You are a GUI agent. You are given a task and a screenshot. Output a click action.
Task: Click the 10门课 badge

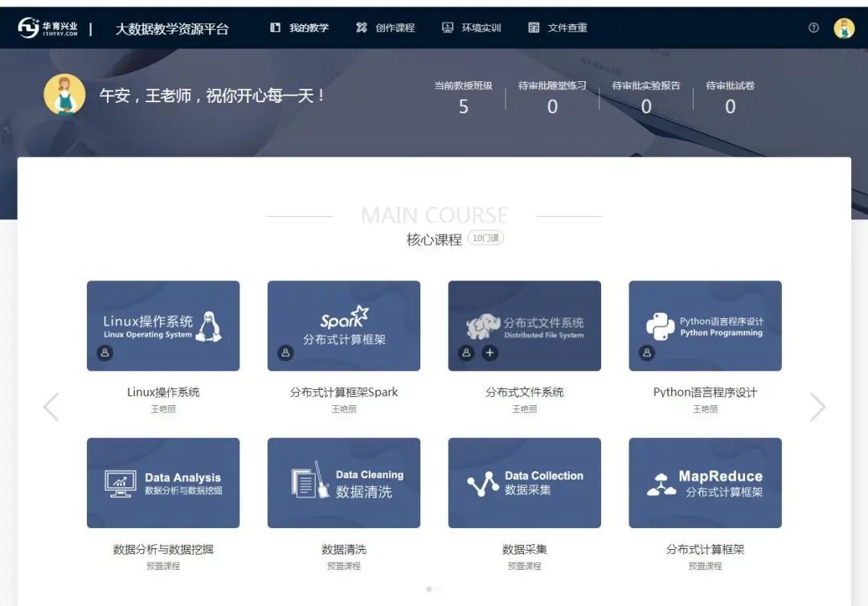pyautogui.click(x=485, y=238)
